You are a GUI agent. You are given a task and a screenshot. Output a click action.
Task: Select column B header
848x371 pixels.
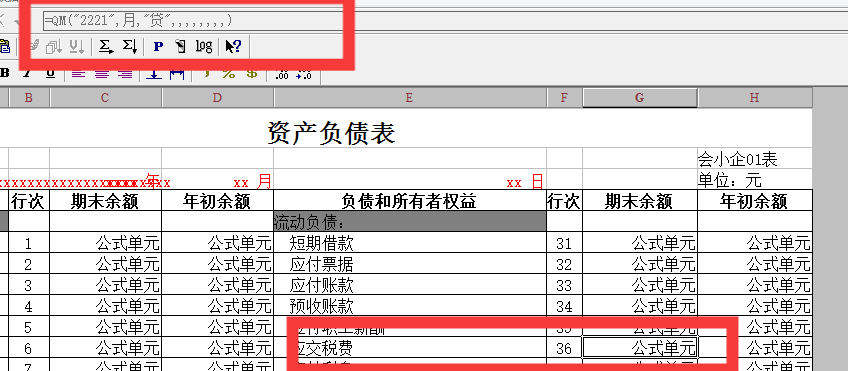(29, 97)
